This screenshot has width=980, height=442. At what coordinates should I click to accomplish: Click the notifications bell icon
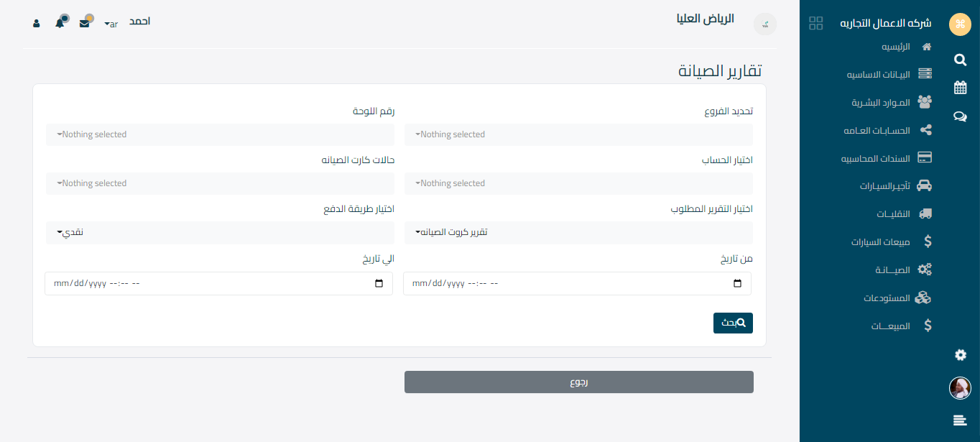[x=60, y=23]
